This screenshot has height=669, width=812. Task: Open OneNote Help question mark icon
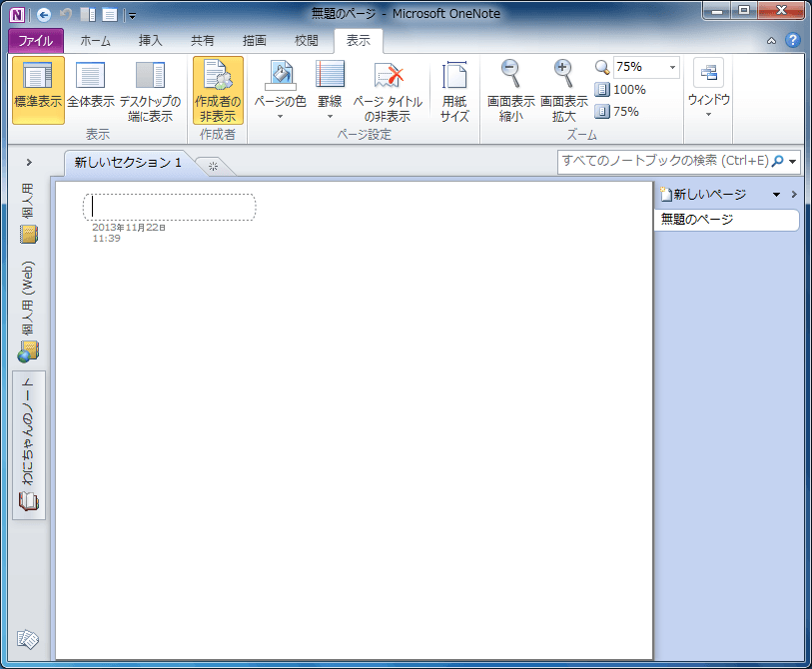tap(793, 40)
